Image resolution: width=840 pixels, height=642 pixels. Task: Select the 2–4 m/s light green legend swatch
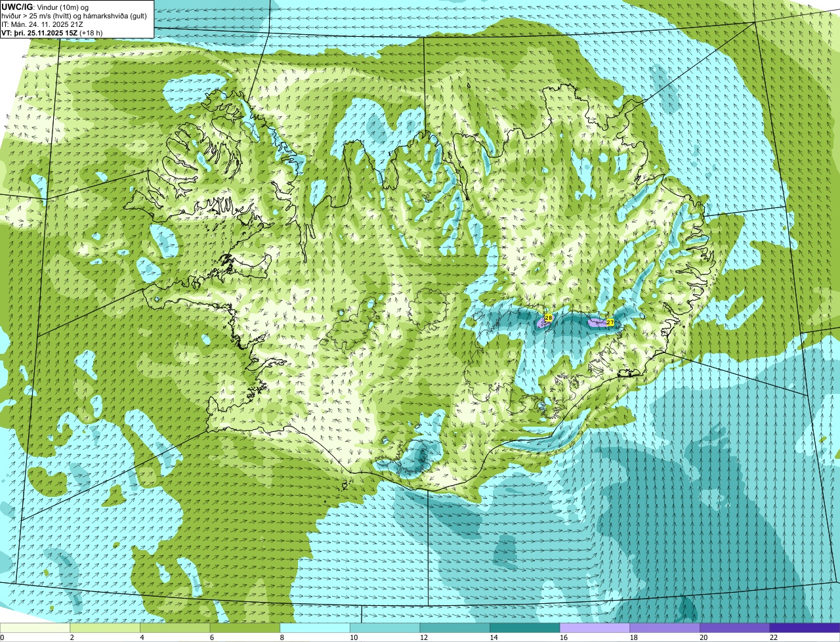(105, 628)
